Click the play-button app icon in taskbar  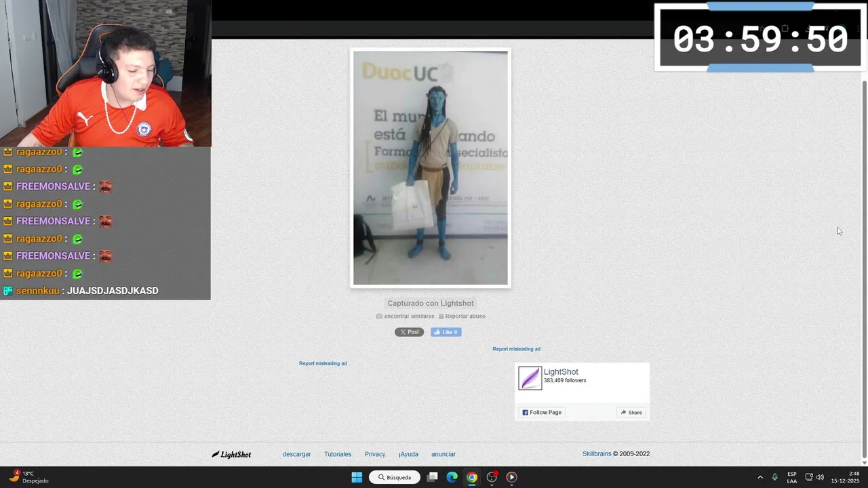(x=512, y=477)
